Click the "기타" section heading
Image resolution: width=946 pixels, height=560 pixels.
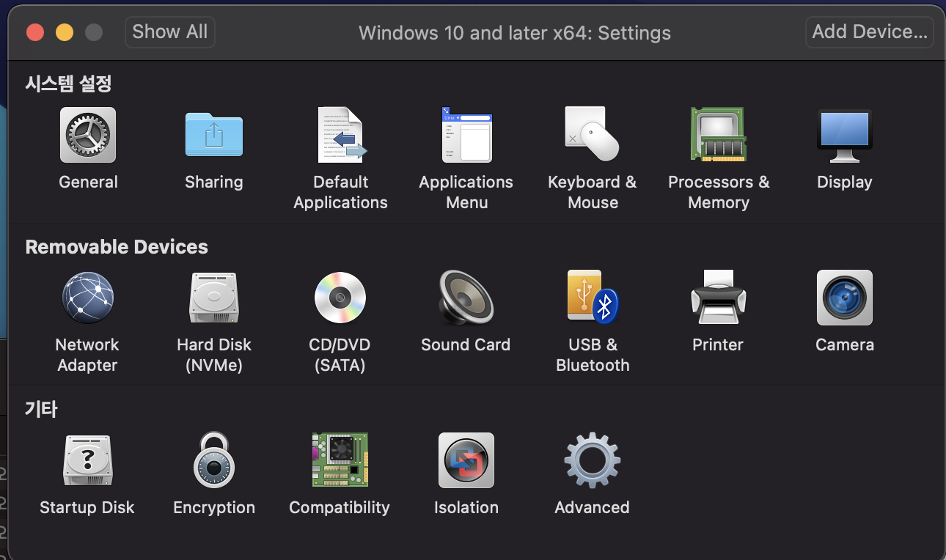[x=41, y=409]
